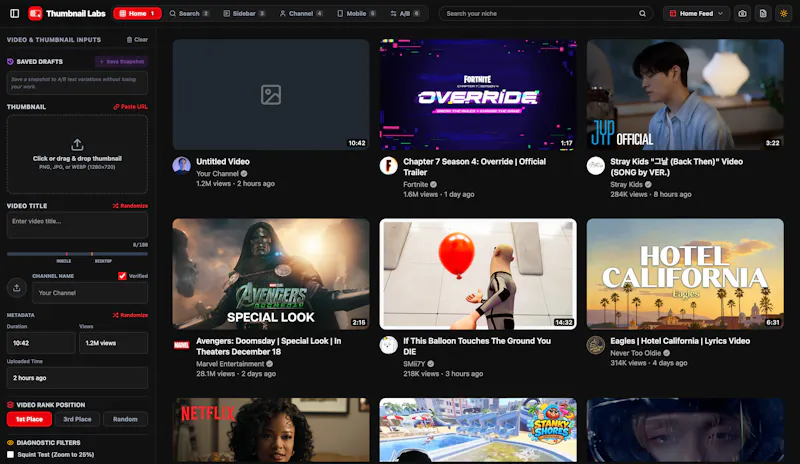This screenshot has width=800, height=464.
Task: Open the Netflix video thumbnail
Action: point(271,430)
